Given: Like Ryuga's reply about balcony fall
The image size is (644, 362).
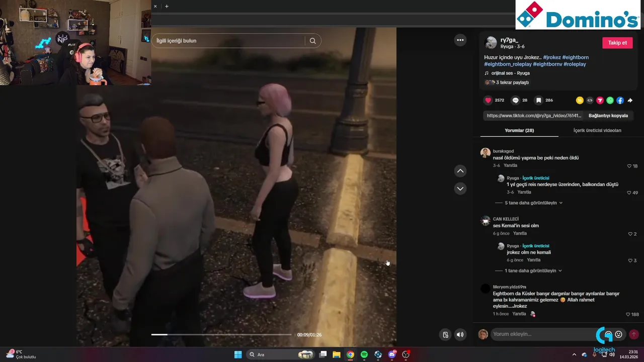Looking at the screenshot, I should (629, 193).
